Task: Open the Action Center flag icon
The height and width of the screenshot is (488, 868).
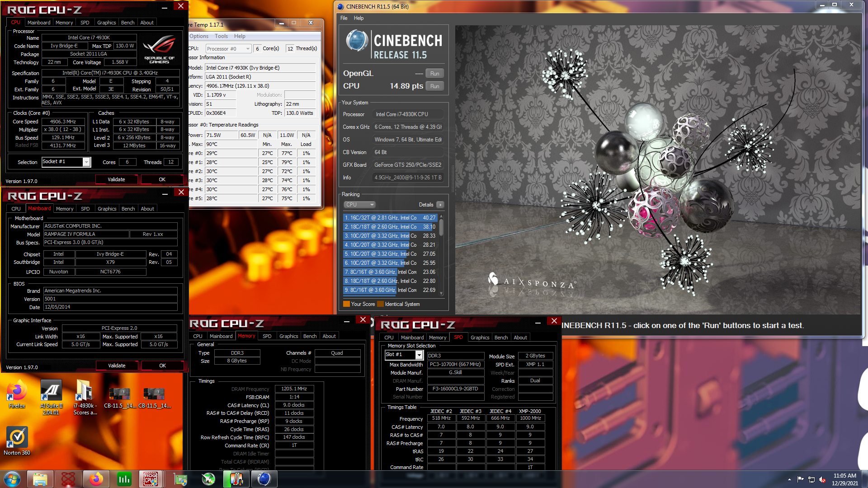Action: coord(800,479)
